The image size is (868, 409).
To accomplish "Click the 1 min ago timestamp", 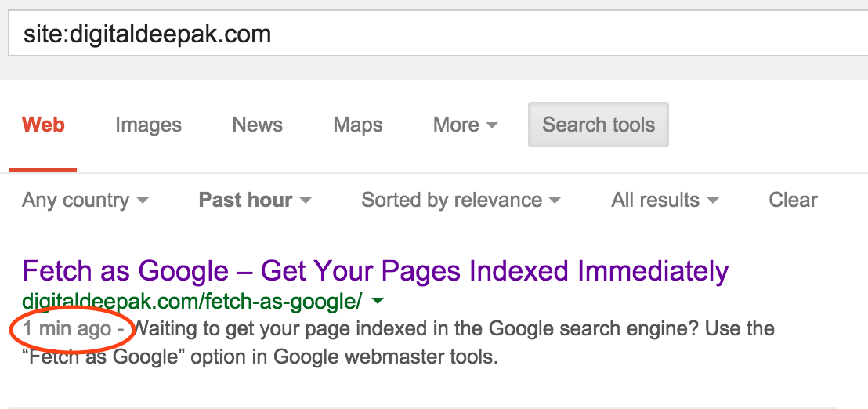I will (67, 329).
